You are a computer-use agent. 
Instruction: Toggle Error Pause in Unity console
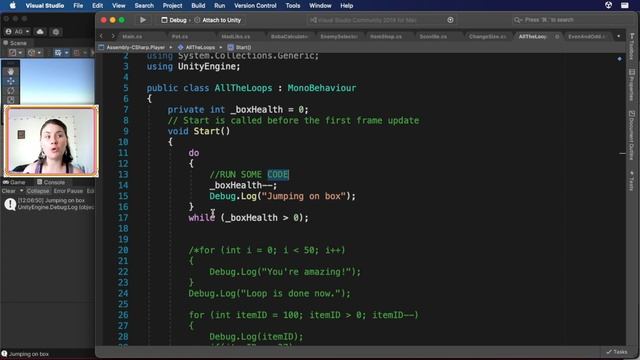(68, 191)
